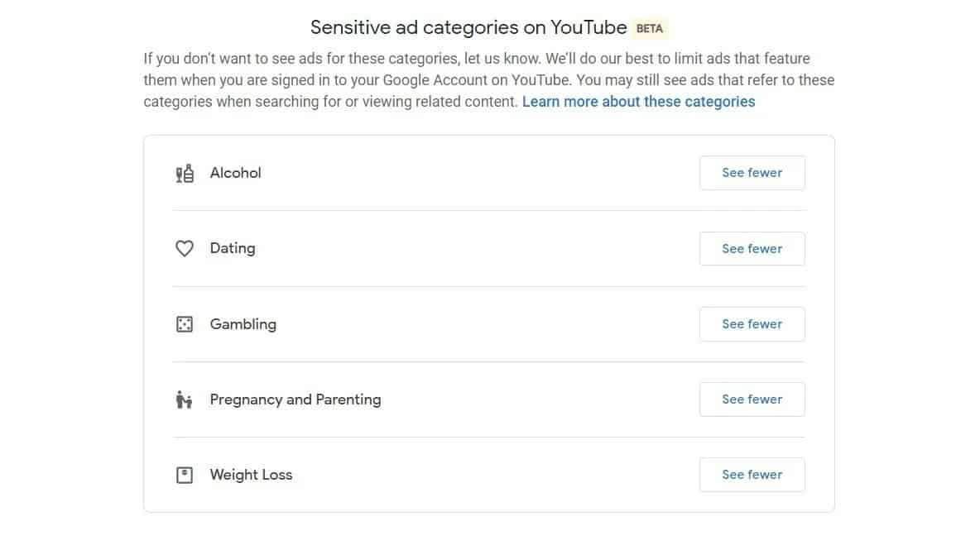
Task: See fewer Alcohol ads
Action: [x=752, y=173]
